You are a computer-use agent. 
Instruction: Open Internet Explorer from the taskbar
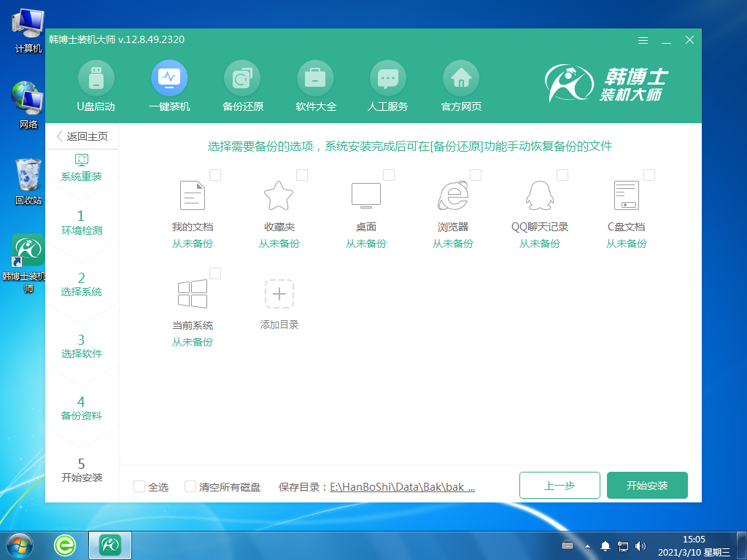click(x=64, y=545)
